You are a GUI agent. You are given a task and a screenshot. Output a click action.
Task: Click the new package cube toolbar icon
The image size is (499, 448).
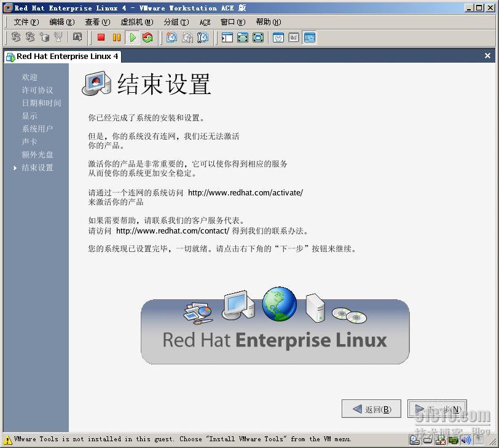point(44,37)
